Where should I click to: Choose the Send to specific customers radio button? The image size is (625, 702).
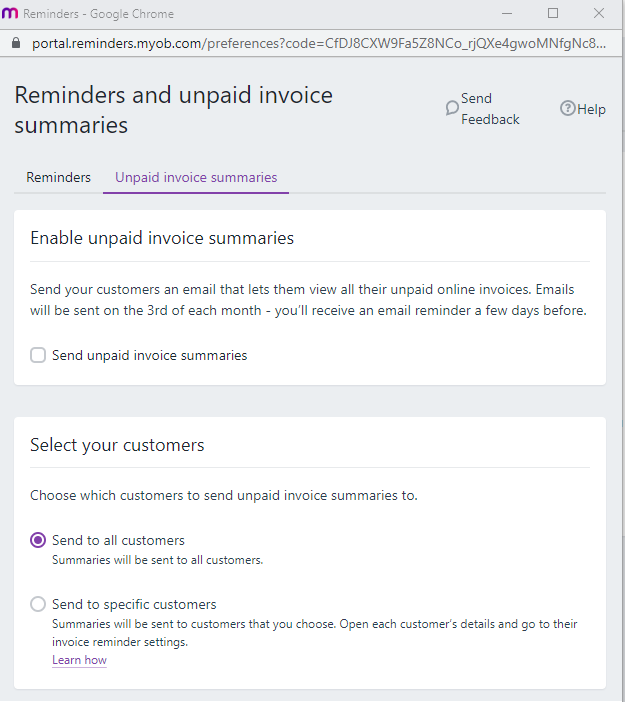pyautogui.click(x=38, y=604)
